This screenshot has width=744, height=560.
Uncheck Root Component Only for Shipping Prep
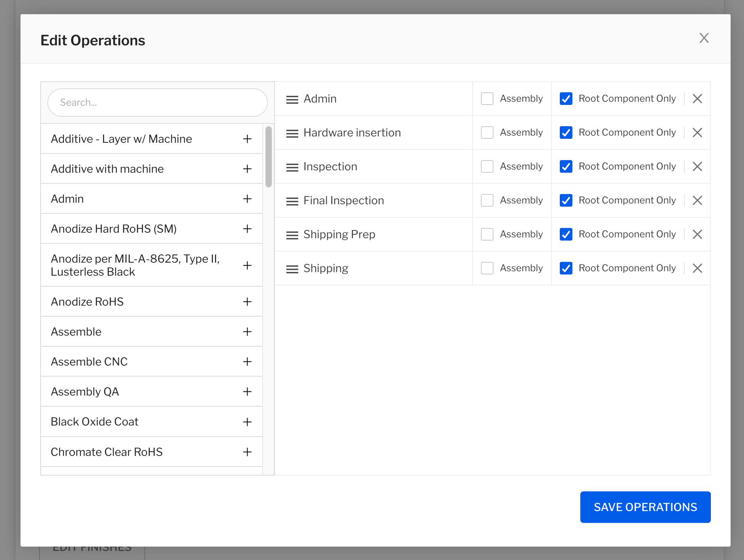point(566,234)
